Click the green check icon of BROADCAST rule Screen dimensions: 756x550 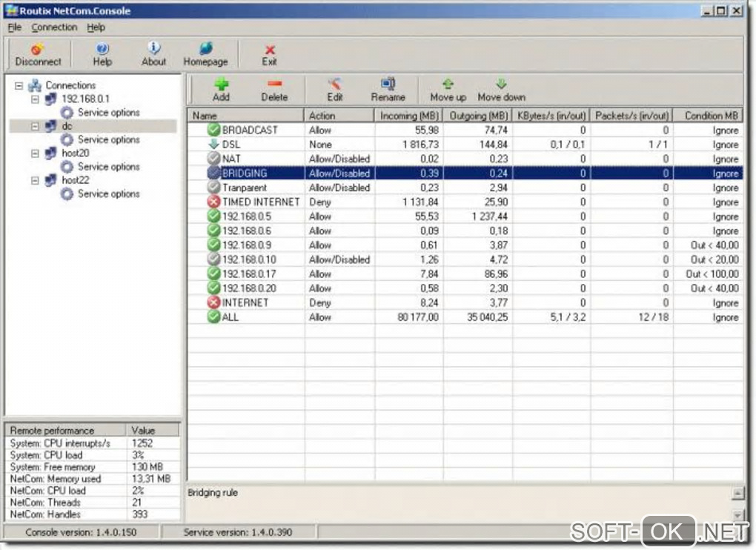(213, 130)
